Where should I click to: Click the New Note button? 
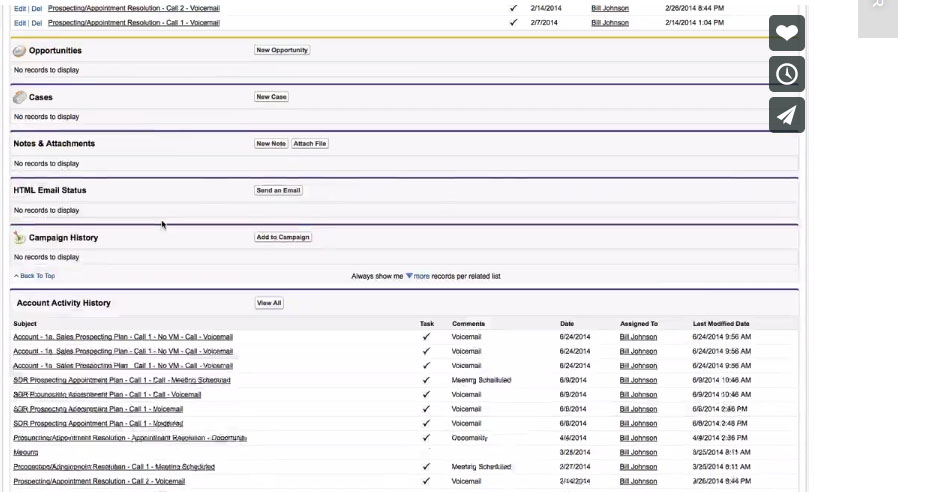point(271,143)
